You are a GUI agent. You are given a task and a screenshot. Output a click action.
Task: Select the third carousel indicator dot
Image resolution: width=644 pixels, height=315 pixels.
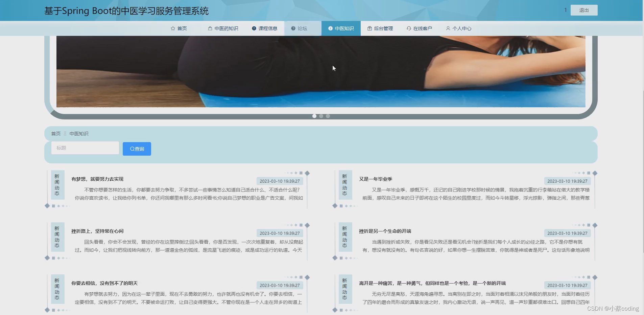click(328, 116)
